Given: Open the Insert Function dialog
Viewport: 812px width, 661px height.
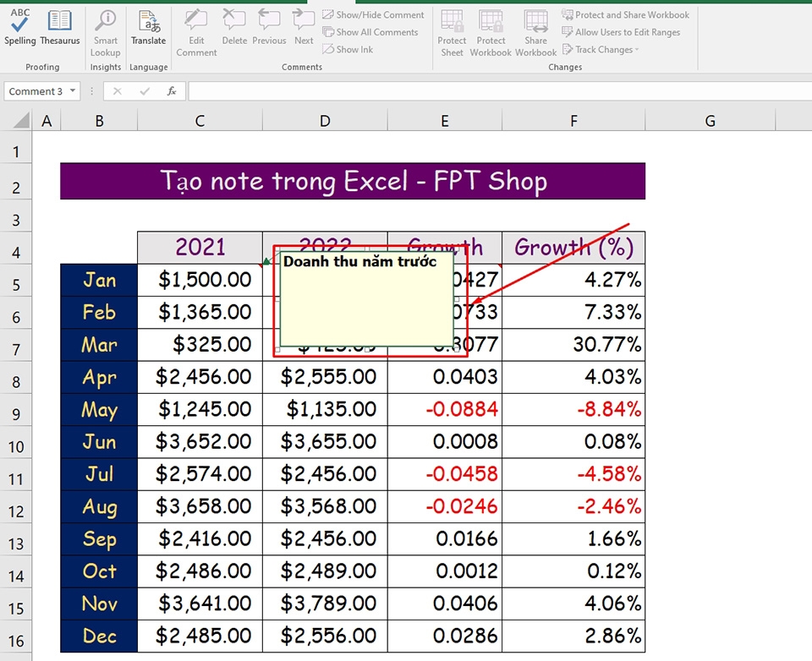Looking at the screenshot, I should click(172, 90).
